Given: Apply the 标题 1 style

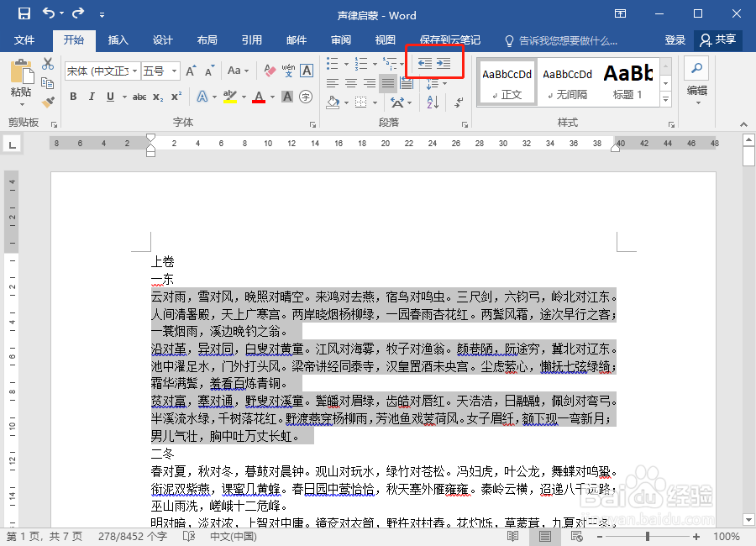Looking at the screenshot, I should coord(628,81).
